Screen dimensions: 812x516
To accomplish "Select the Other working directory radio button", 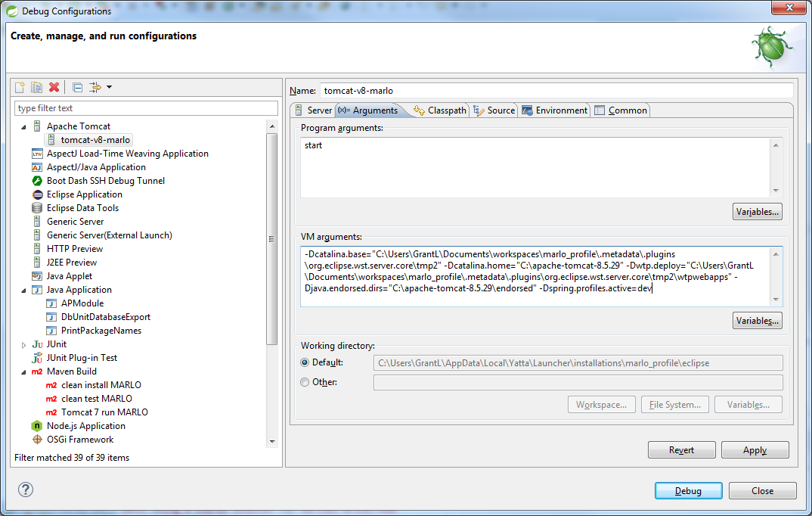I will (305, 382).
